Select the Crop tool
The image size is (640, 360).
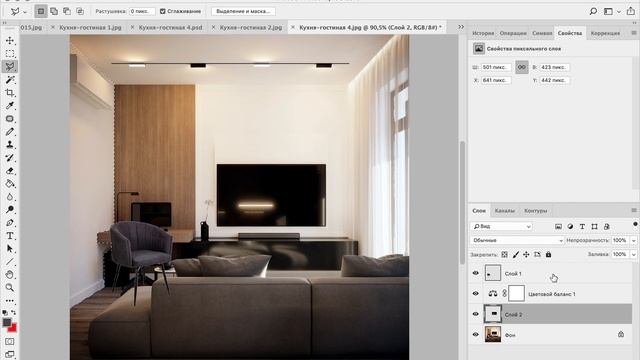10,93
